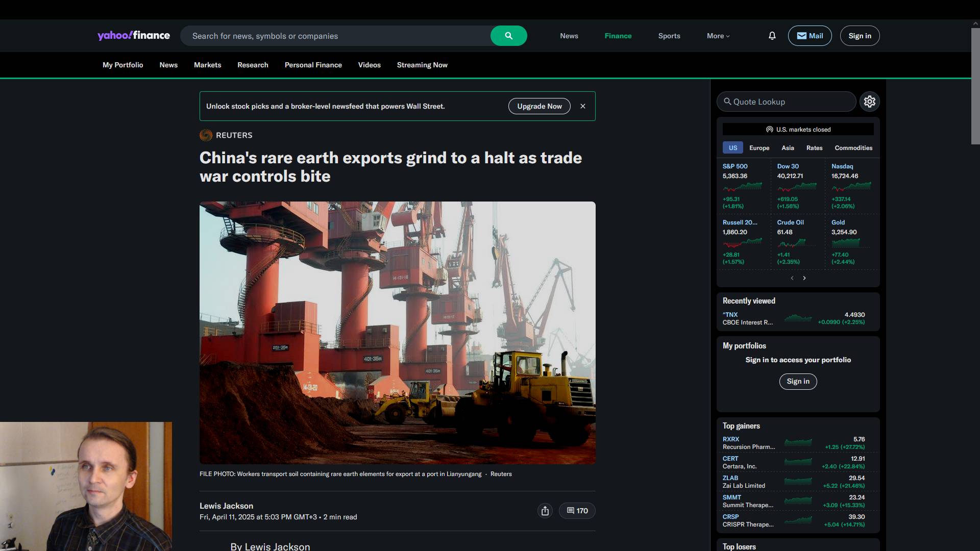Screen dimensions: 980x551
Task: Click the Upgrade Now button
Action: click(x=539, y=106)
